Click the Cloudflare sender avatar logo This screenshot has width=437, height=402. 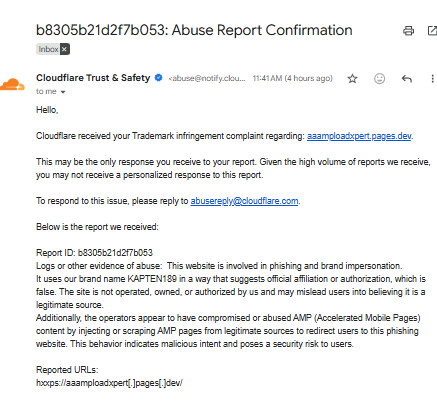[12, 84]
